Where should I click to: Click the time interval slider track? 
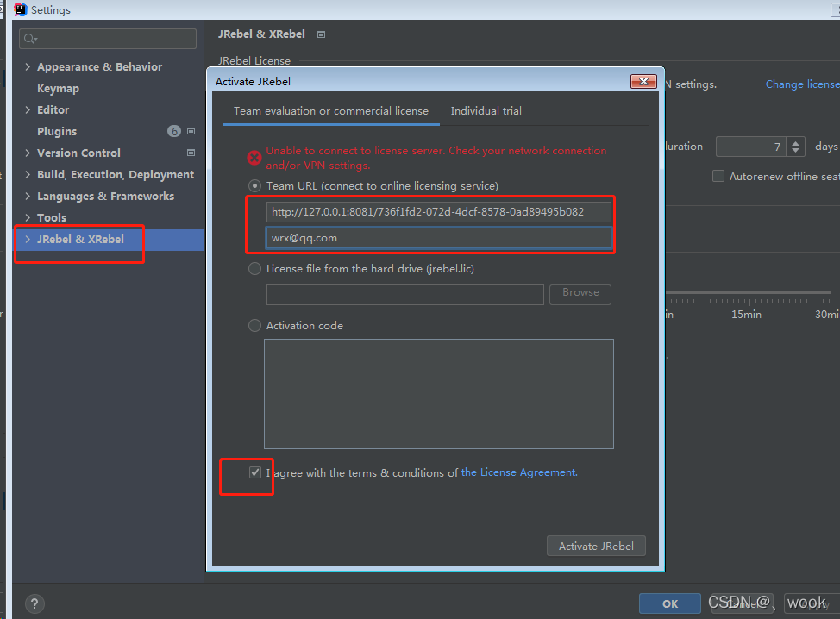click(748, 293)
